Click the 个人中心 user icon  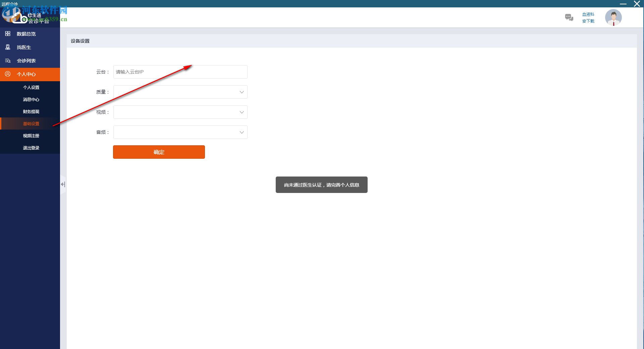click(8, 74)
